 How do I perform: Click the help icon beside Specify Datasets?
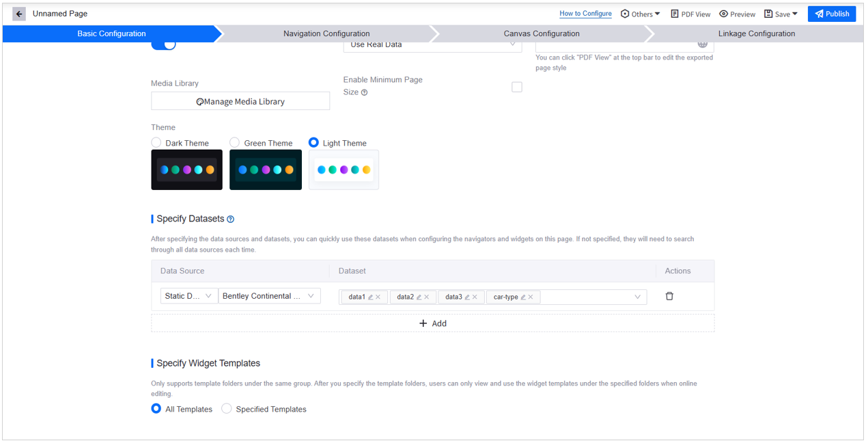pos(230,219)
